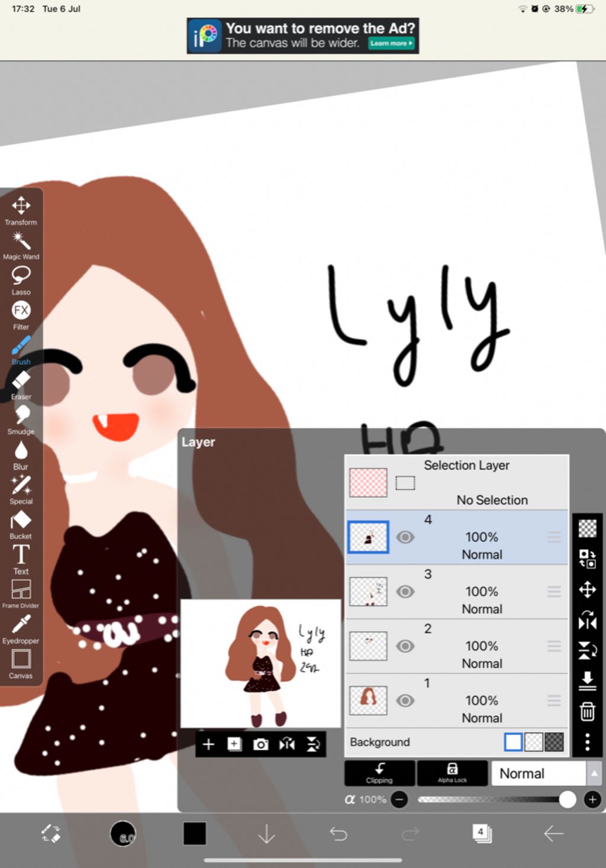Select the Text tool

point(21,560)
